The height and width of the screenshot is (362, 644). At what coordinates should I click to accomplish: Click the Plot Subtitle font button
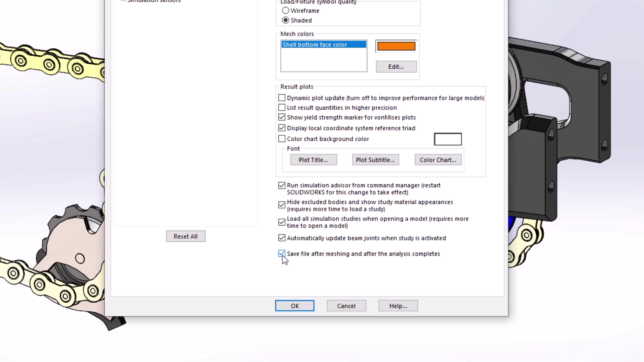[x=375, y=160]
